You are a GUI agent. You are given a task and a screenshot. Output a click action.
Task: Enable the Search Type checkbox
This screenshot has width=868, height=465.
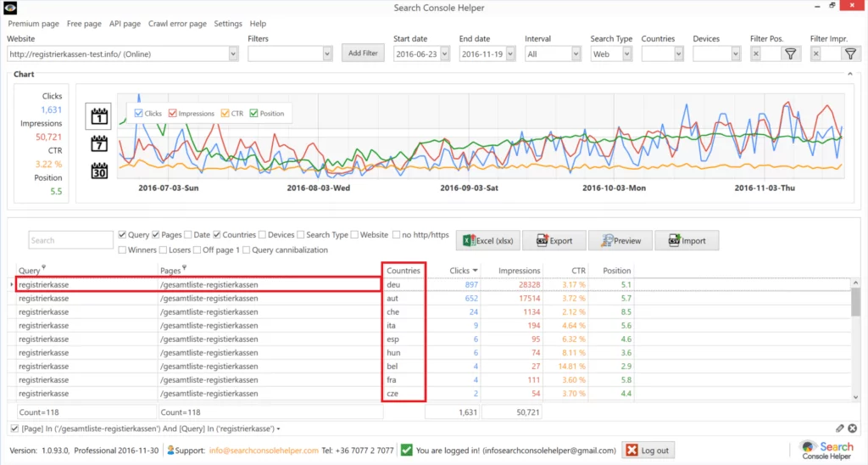point(301,234)
